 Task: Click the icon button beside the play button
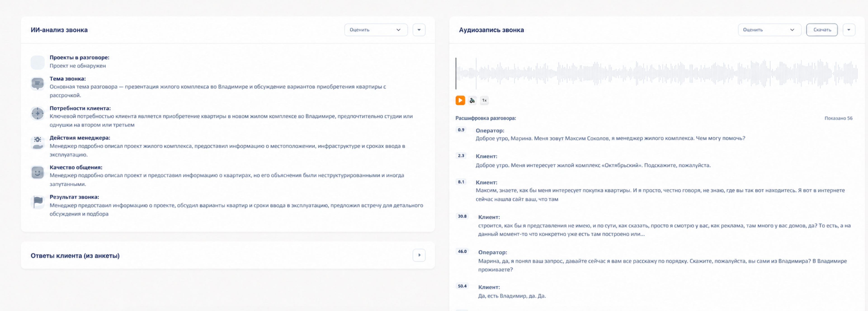click(472, 100)
